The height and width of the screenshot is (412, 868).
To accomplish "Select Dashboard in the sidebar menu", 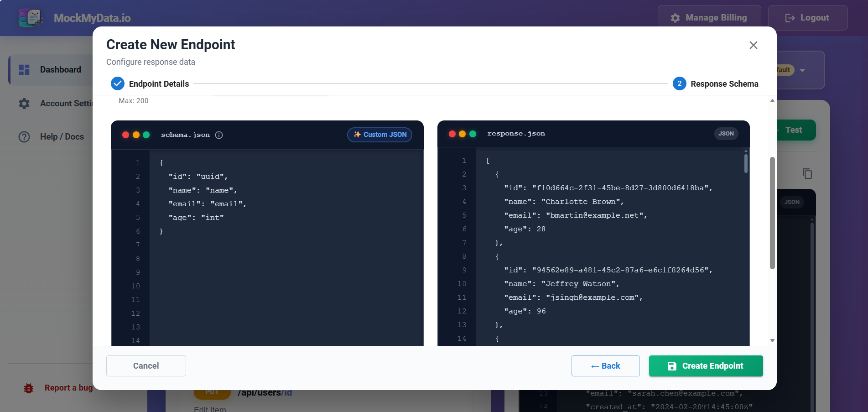I will click(x=60, y=69).
